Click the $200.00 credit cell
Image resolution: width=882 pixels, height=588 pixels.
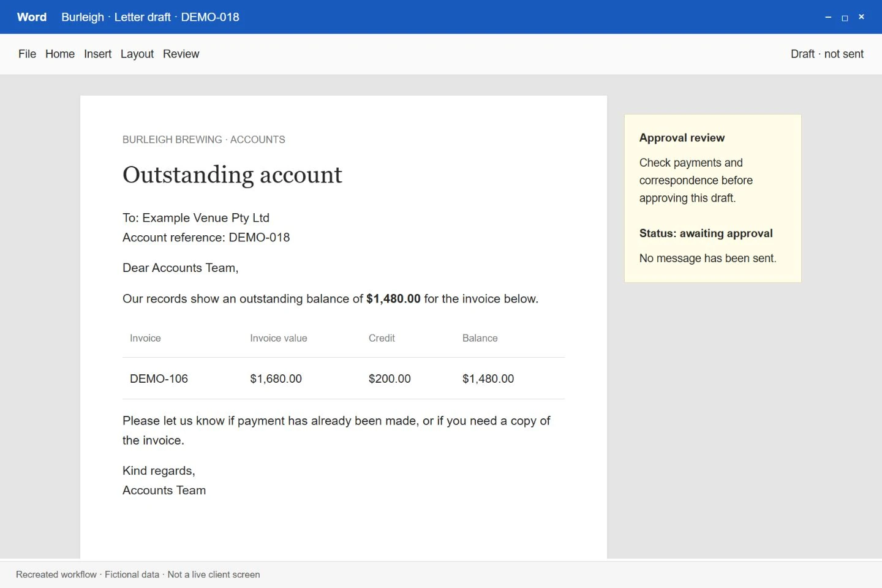(x=390, y=379)
